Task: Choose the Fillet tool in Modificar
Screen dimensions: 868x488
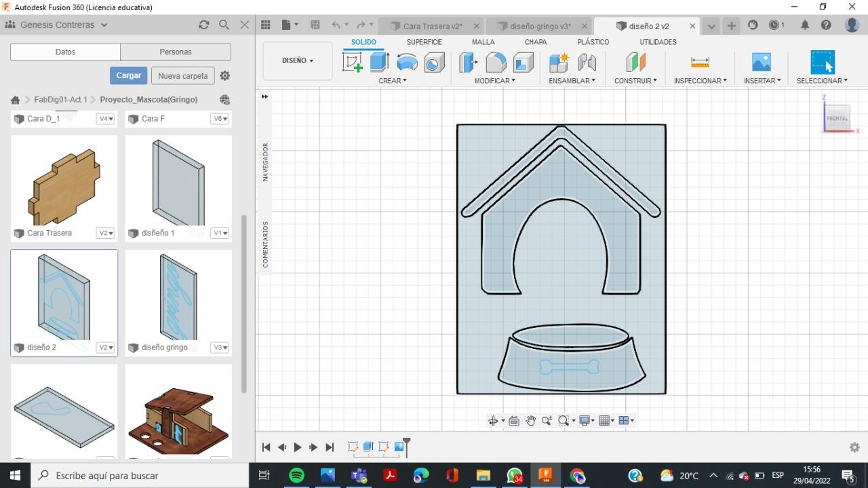Action: click(496, 62)
